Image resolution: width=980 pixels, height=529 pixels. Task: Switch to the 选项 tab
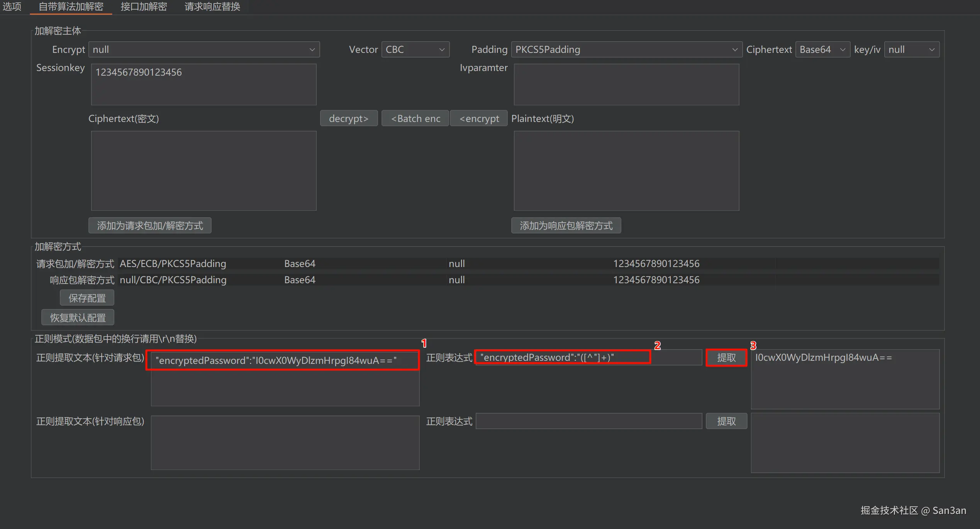(12, 7)
